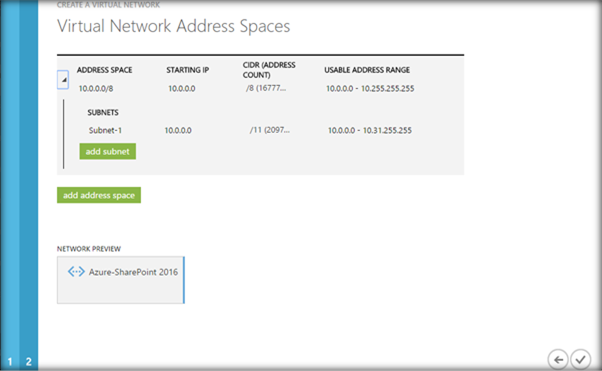Image resolution: width=602 pixels, height=371 pixels.
Task: Go to wizard step 2
Action: pyautogui.click(x=29, y=361)
